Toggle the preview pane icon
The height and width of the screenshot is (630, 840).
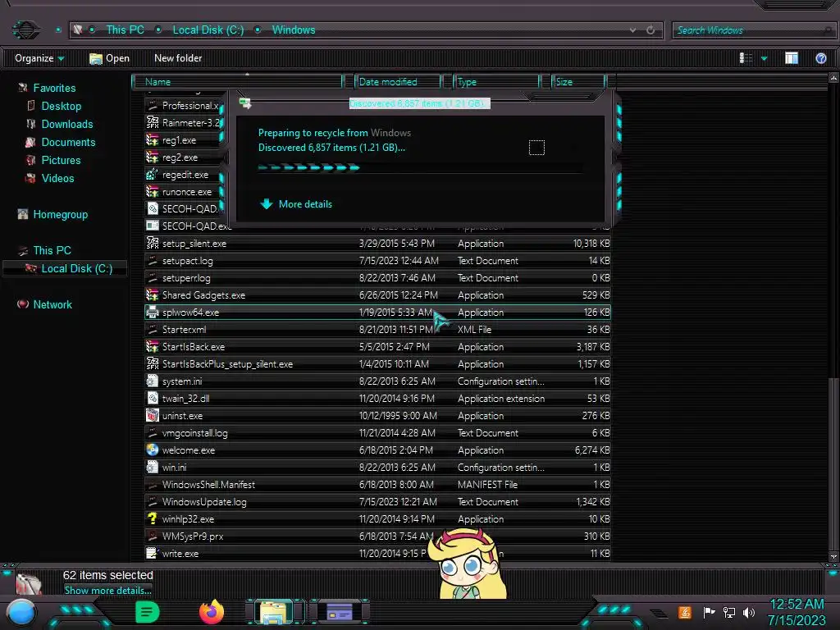792,58
